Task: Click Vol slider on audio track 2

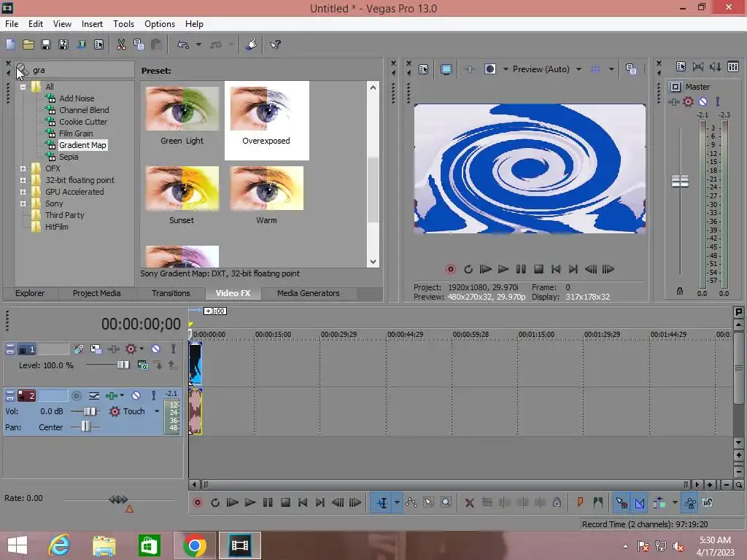Action: click(90, 411)
